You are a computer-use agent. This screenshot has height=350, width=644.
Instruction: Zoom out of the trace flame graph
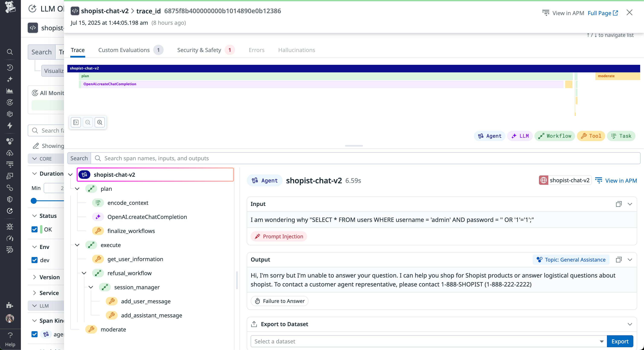(88, 122)
